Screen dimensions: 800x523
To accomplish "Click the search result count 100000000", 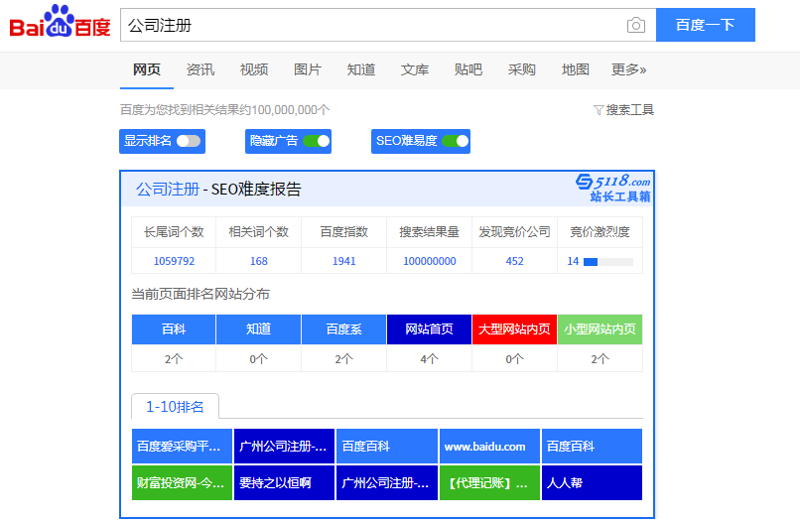I will click(430, 261).
